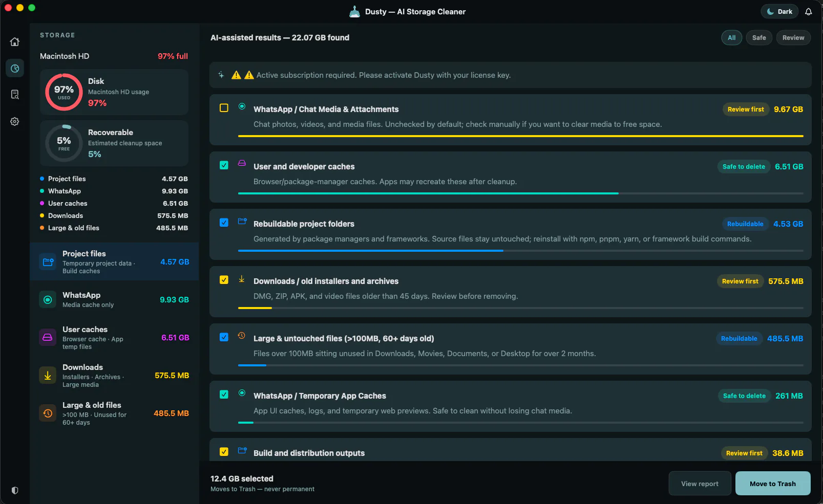Click WhatsApp icon beside Temporary App Caches

[x=242, y=393]
